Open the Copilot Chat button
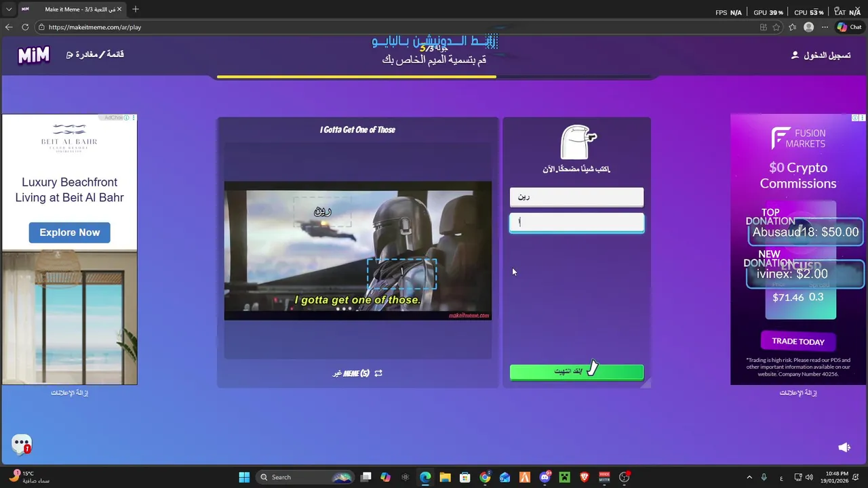 click(849, 27)
